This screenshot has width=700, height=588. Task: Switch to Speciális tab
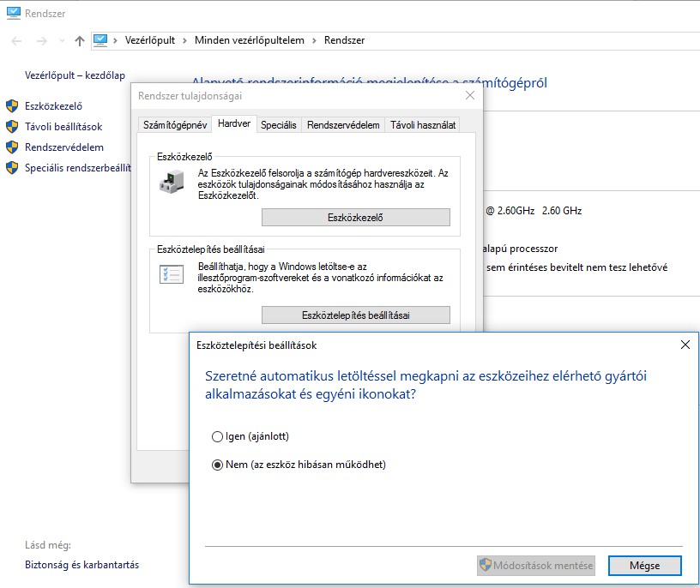(x=279, y=125)
